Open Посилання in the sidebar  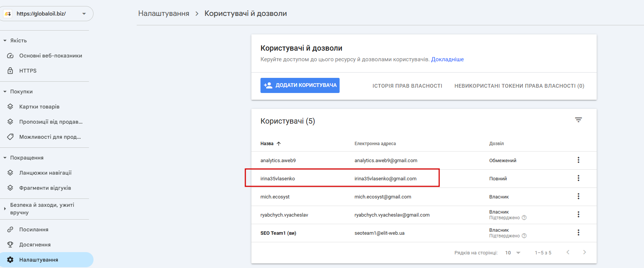(x=34, y=229)
